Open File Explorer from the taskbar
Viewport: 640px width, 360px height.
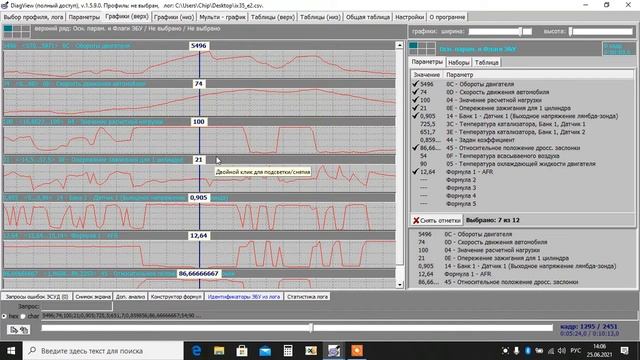coord(219,351)
